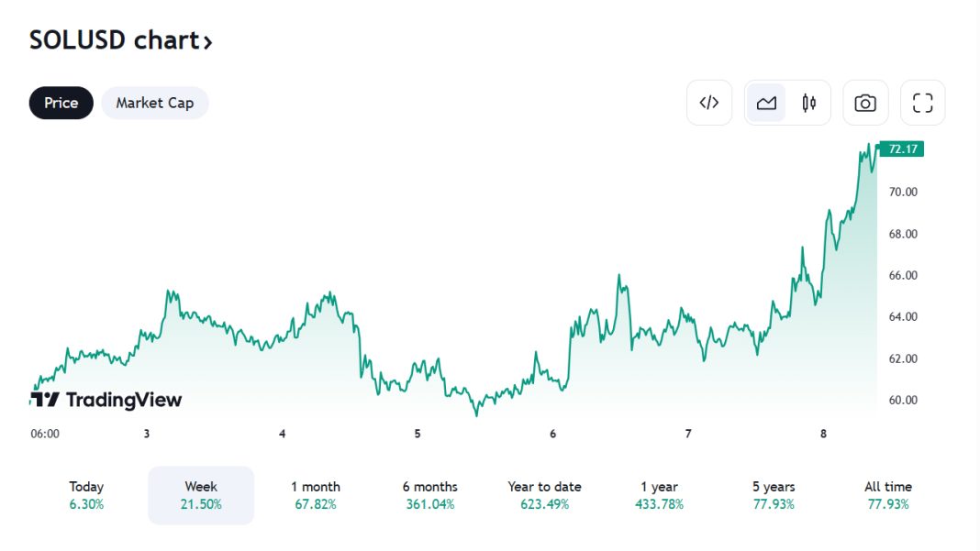This screenshot has width=980, height=551.
Task: Open the SOLUSD chart heading link
Action: (x=114, y=40)
